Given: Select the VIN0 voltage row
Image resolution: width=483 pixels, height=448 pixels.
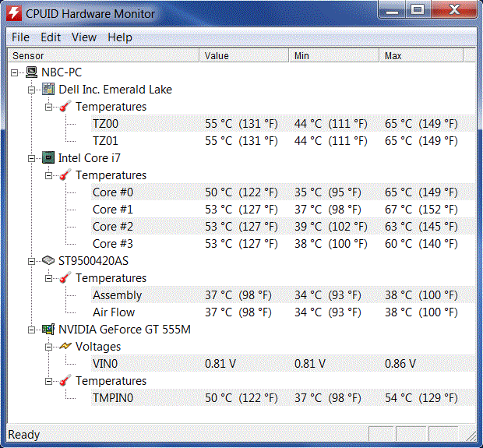Looking at the screenshot, I should tap(283, 364).
